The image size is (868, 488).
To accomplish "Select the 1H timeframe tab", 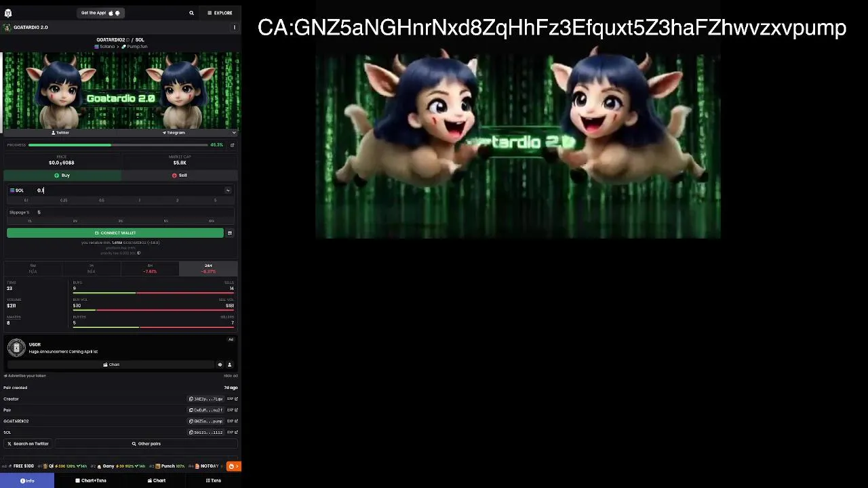I will 92,268.
